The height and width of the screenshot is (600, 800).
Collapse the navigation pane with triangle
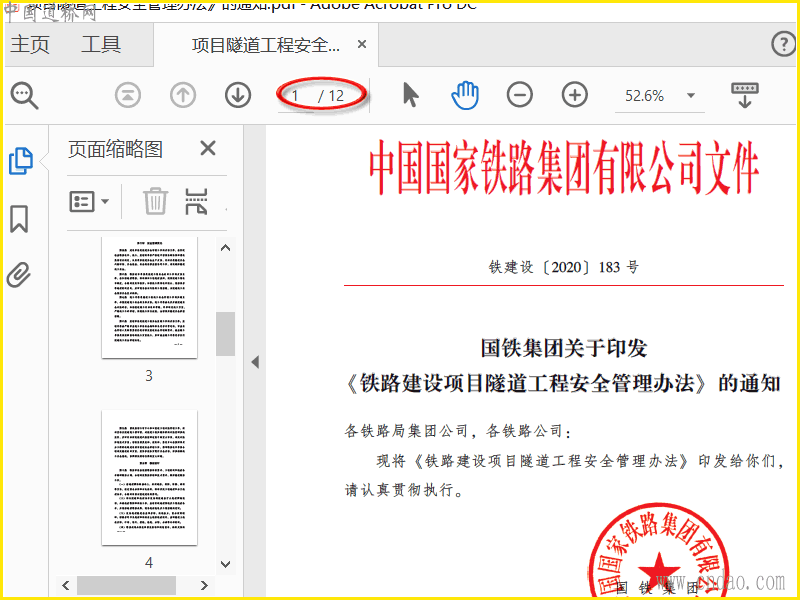coord(255,362)
